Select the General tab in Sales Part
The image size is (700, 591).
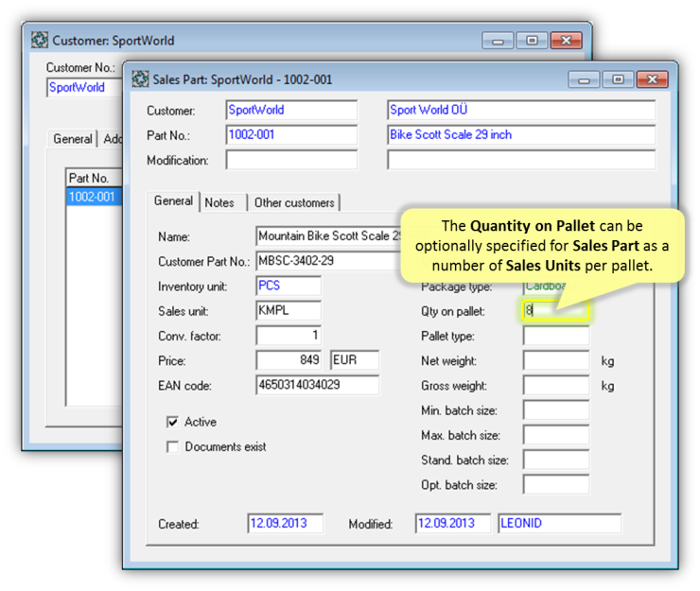click(173, 201)
